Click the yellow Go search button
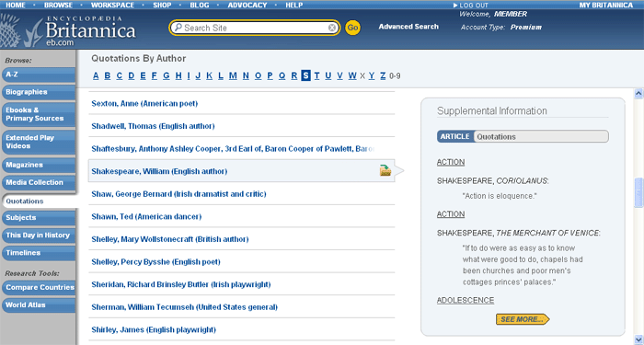 [352, 28]
